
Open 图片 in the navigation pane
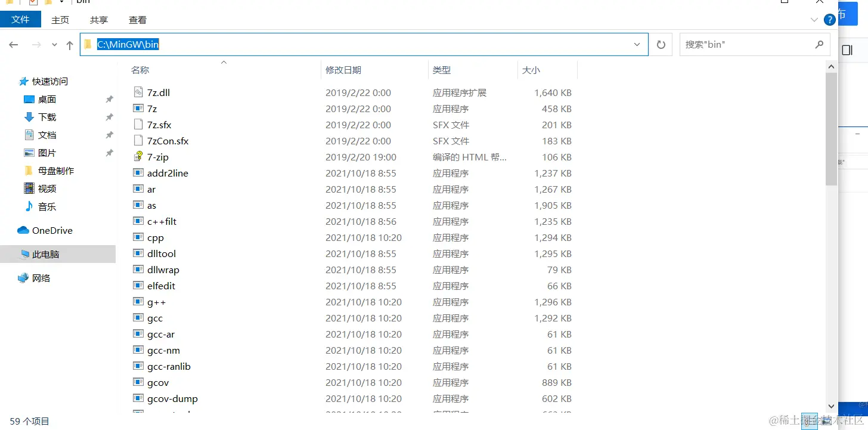47,153
